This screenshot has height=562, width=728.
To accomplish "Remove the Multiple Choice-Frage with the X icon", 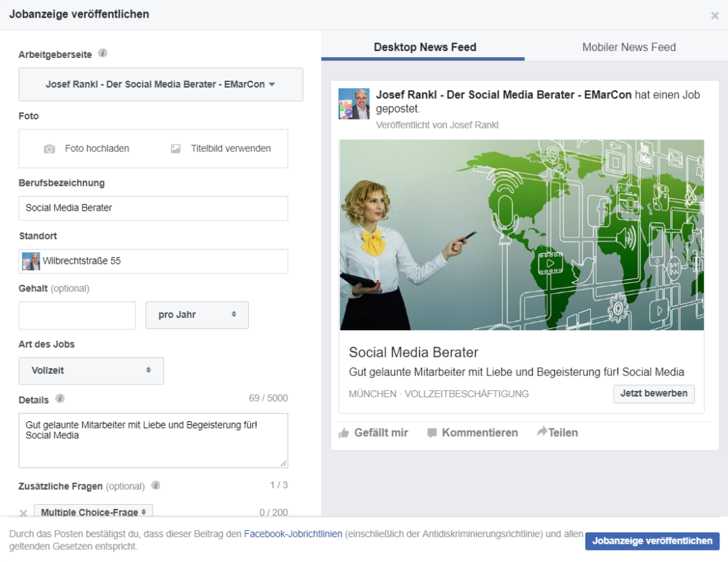I will 23,513.
